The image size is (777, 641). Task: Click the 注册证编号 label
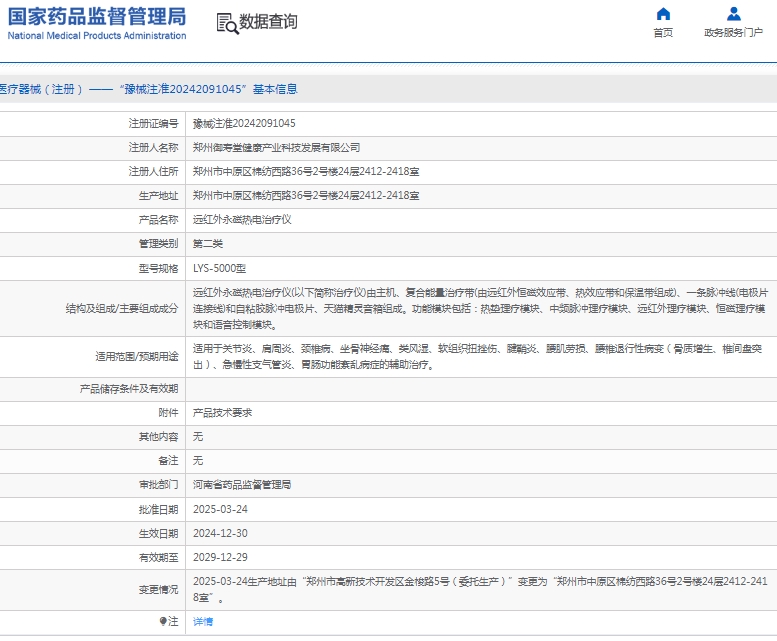[x=153, y=123]
